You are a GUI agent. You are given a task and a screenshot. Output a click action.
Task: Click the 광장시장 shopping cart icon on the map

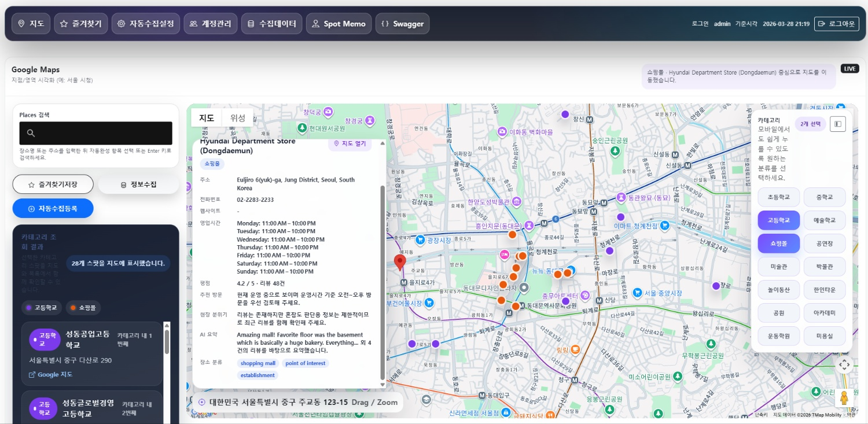[x=421, y=240]
